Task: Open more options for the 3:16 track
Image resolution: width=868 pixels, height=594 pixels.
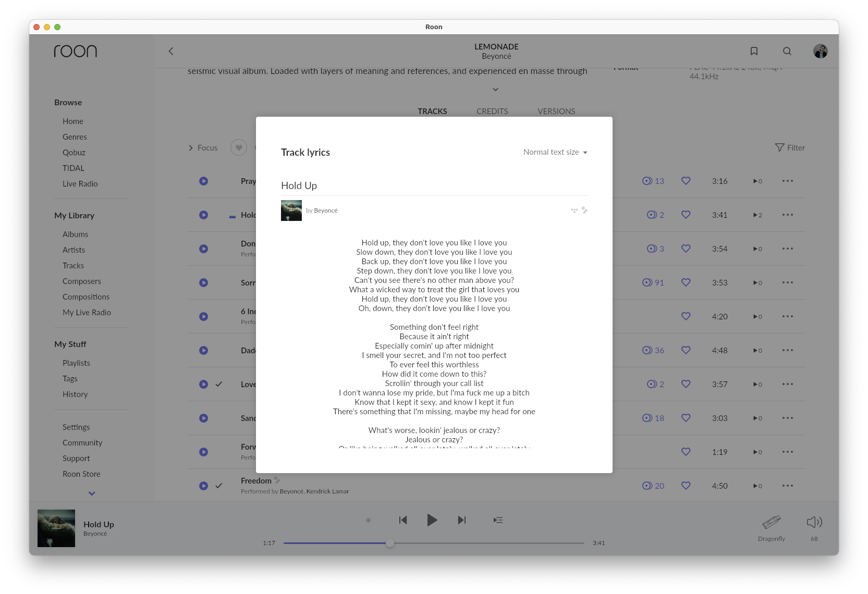Action: point(788,181)
